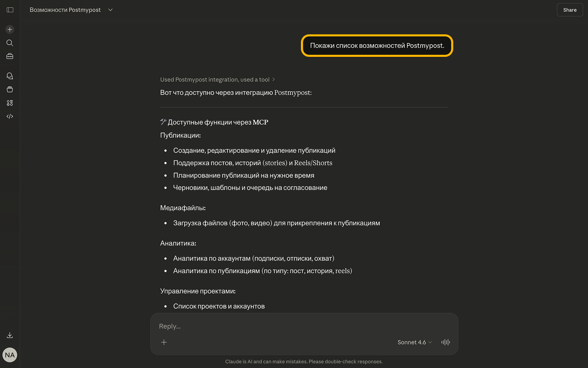Open the Sonnet 4.6 model selector

click(x=414, y=342)
